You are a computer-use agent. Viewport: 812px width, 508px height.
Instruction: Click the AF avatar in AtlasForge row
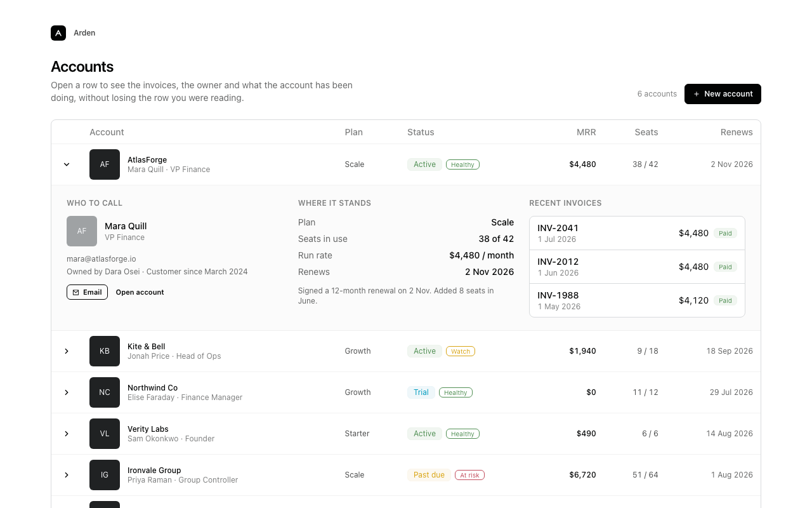tap(105, 164)
